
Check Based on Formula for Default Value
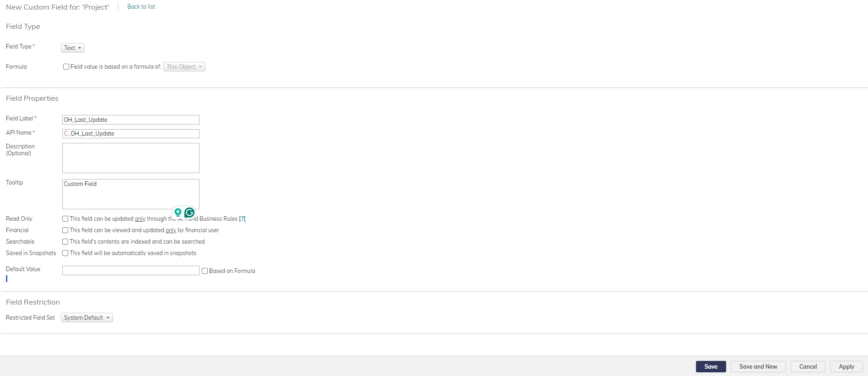(x=205, y=271)
